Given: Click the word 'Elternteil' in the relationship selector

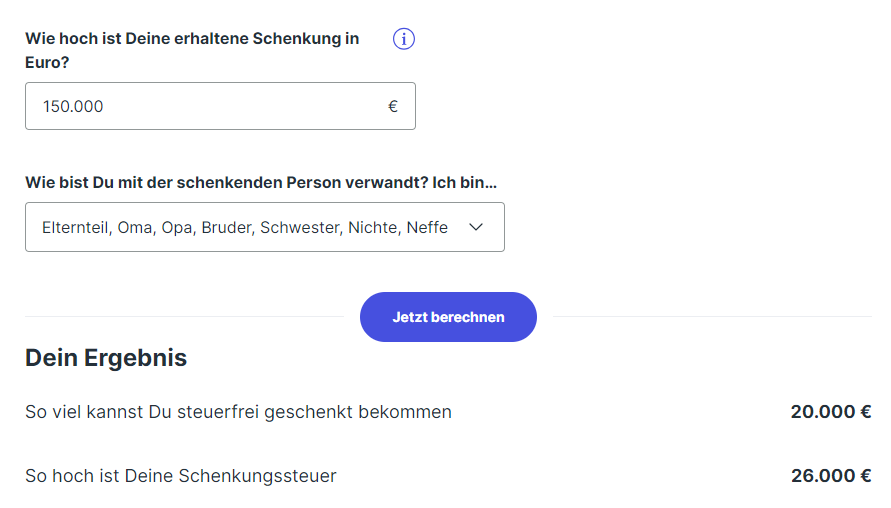Looking at the screenshot, I should click(75, 227).
